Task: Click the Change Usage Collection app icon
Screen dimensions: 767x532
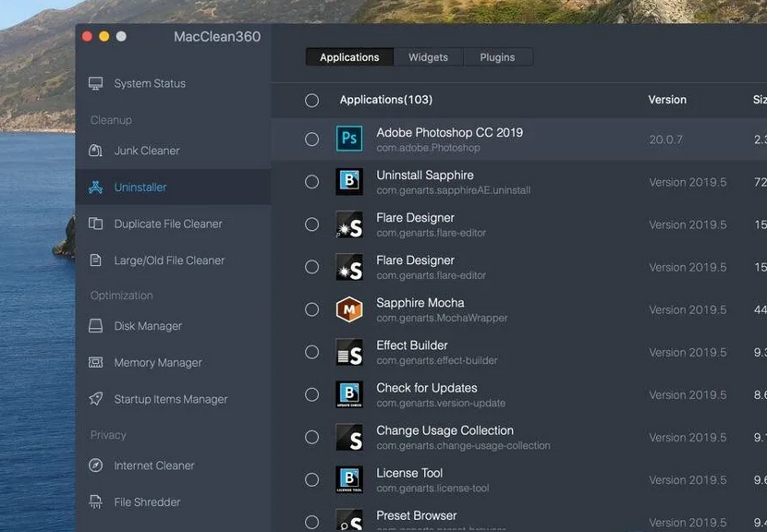Action: pyautogui.click(x=349, y=437)
